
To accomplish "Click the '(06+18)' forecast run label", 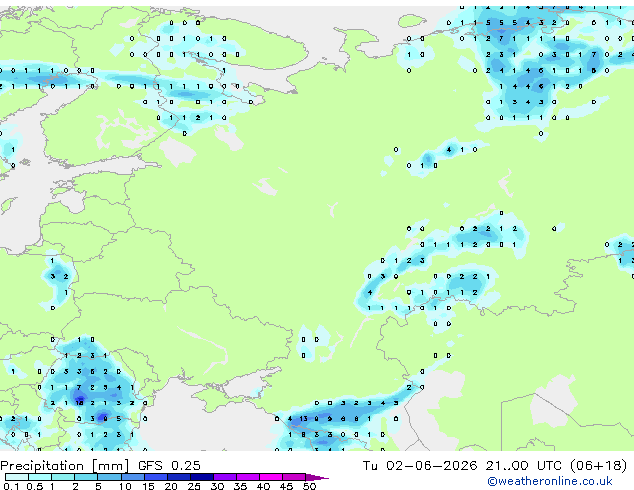I will (x=598, y=466).
